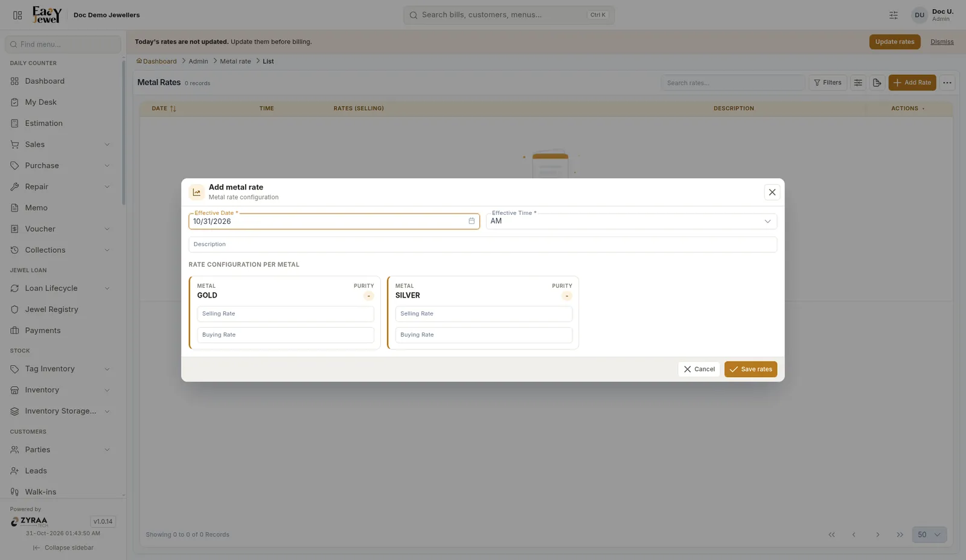Click the Gold Selling Rate field
The image size is (966, 560).
[286, 314]
